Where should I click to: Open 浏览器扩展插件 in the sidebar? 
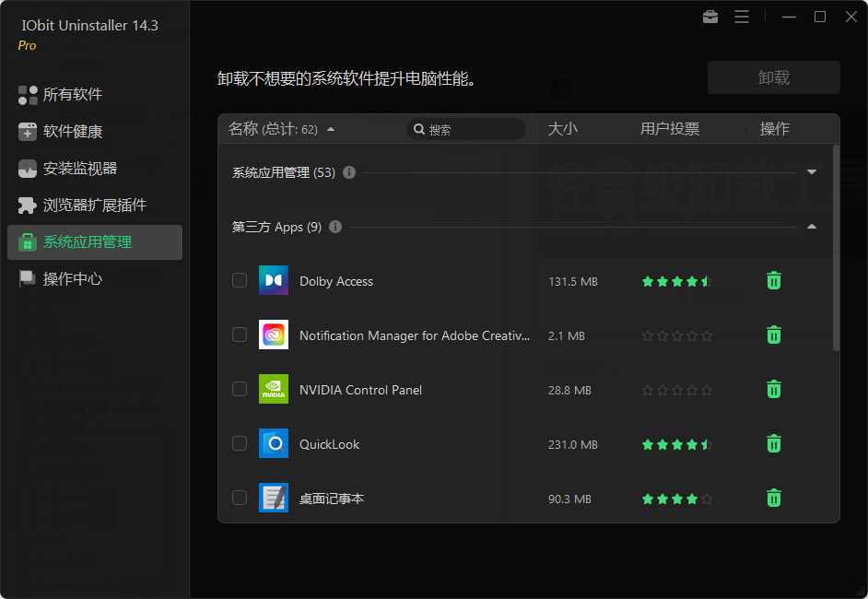point(95,206)
